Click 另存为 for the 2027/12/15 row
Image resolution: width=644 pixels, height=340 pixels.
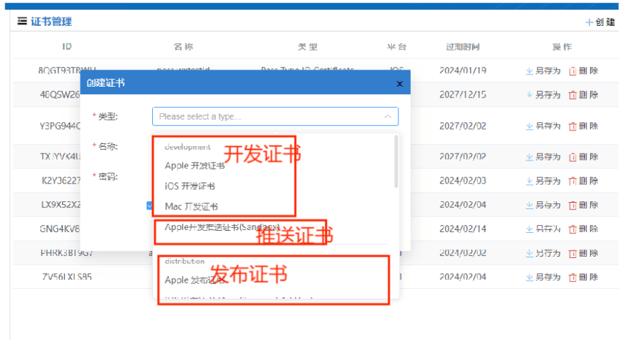[543, 95]
